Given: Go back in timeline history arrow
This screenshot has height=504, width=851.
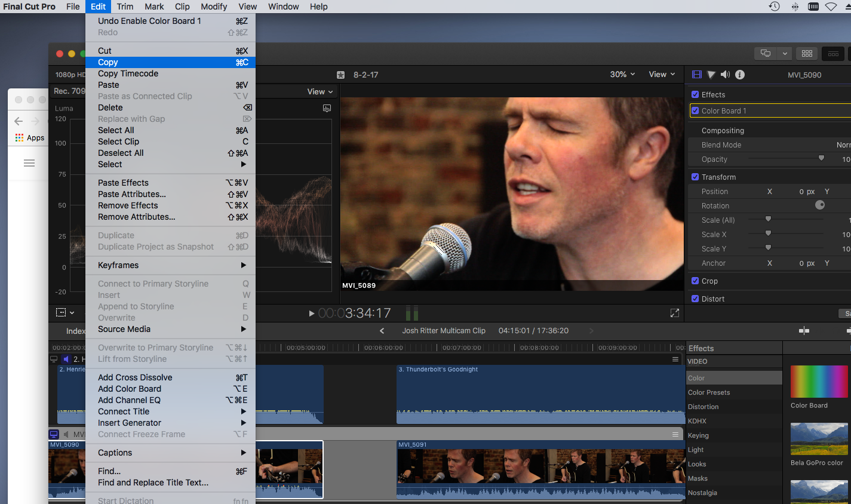Looking at the screenshot, I should click(382, 331).
